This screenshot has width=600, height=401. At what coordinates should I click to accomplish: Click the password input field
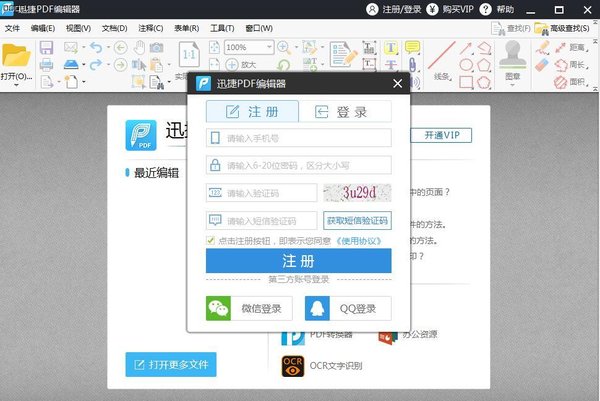[298, 165]
